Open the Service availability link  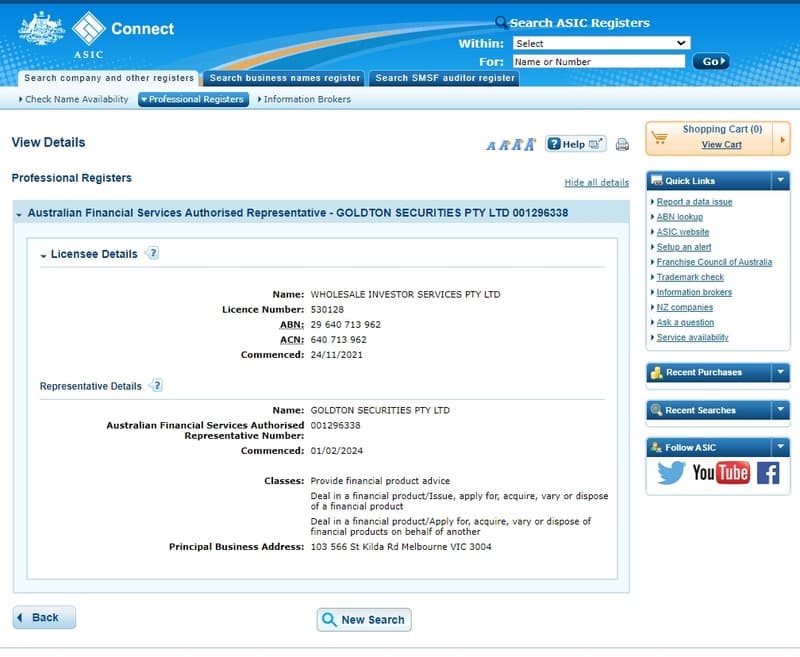692,337
